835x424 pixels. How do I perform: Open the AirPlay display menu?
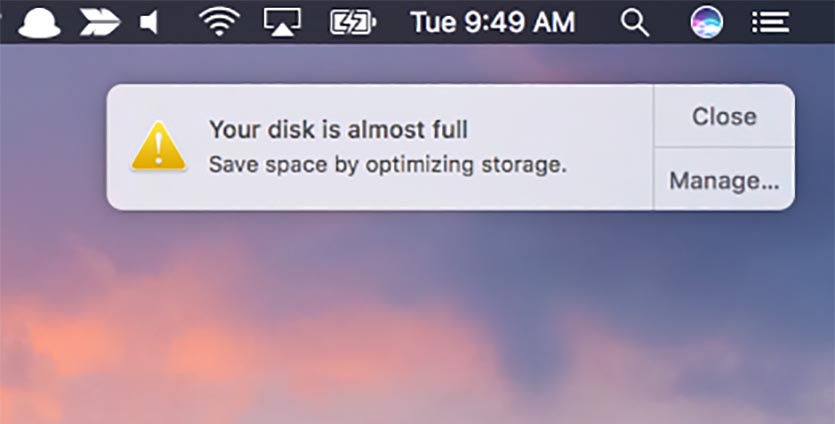pos(282,21)
